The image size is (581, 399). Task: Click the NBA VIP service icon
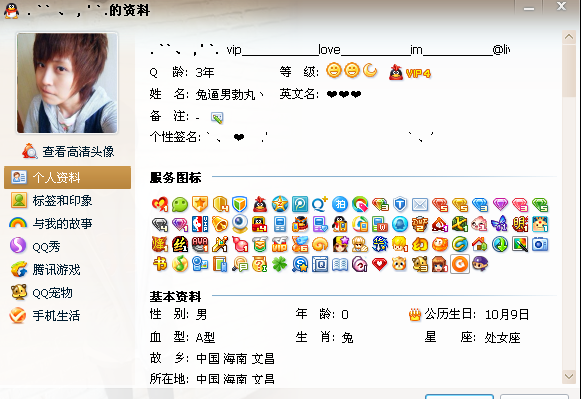(x=200, y=224)
